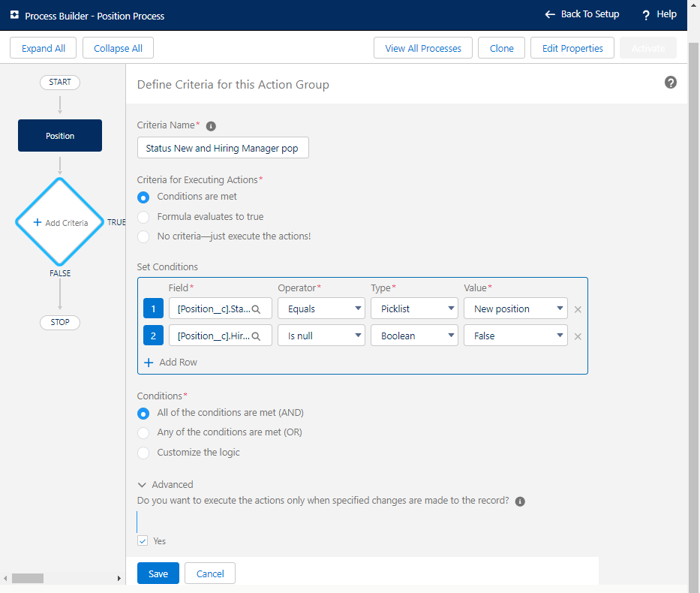Open the Boolean type dropdown in row 2
The image size is (700, 593).
(x=414, y=336)
